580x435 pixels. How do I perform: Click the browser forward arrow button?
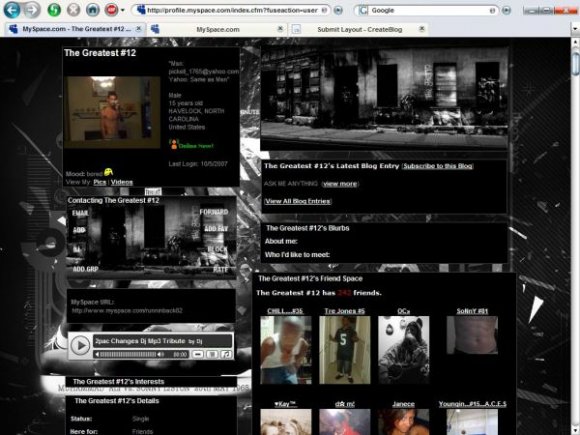point(32,10)
